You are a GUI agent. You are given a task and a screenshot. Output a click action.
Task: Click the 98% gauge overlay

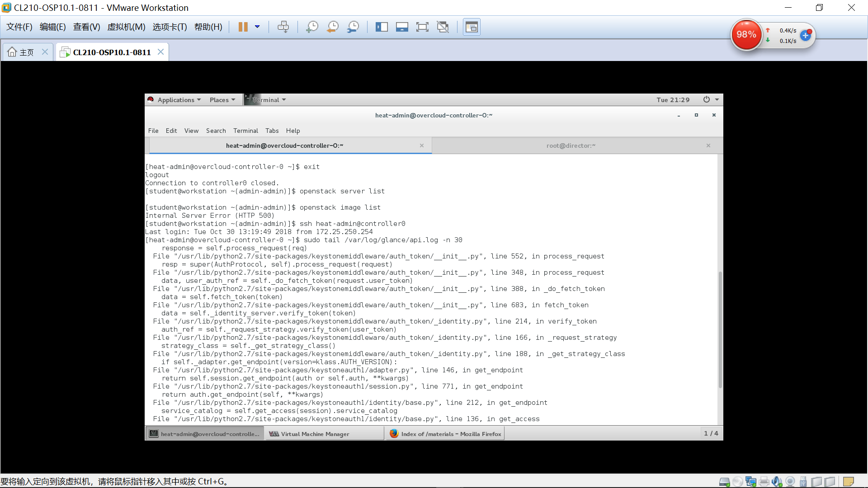click(x=746, y=34)
